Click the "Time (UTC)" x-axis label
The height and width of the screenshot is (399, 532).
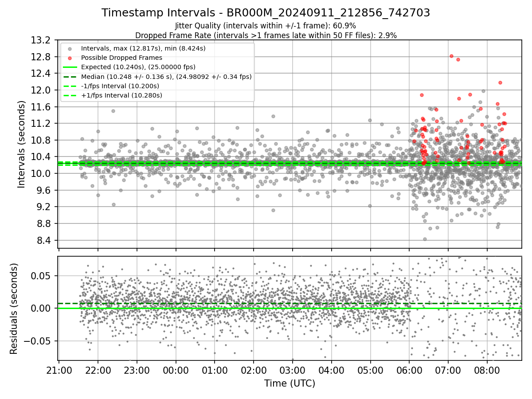point(290,383)
